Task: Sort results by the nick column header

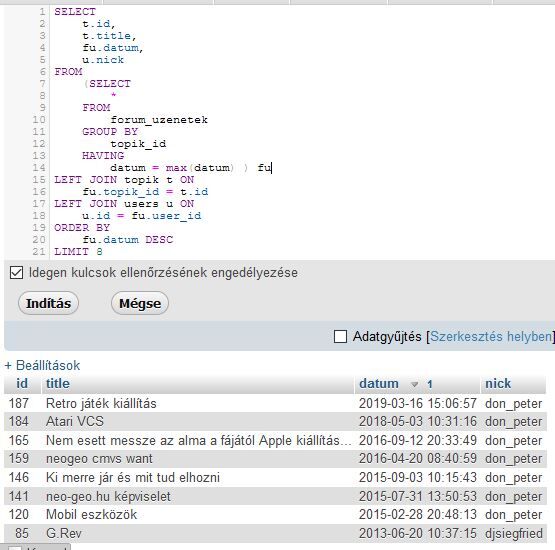Action: coord(498,384)
